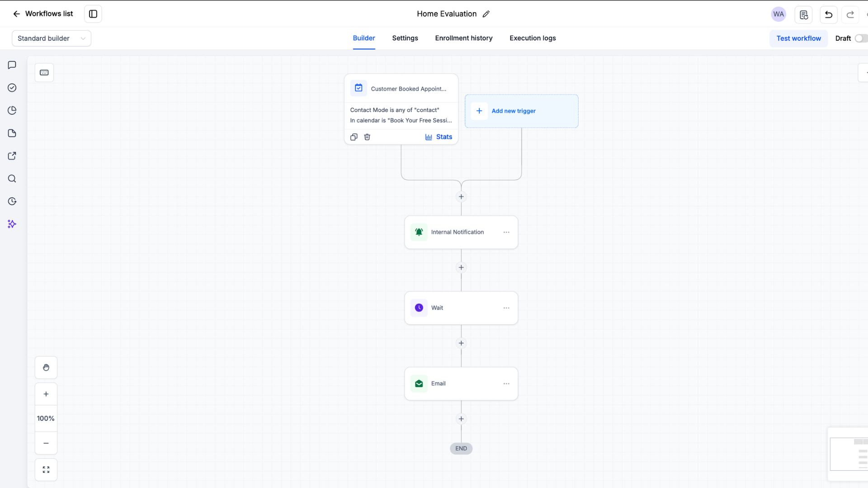Add a step between Wait and Email

461,343
